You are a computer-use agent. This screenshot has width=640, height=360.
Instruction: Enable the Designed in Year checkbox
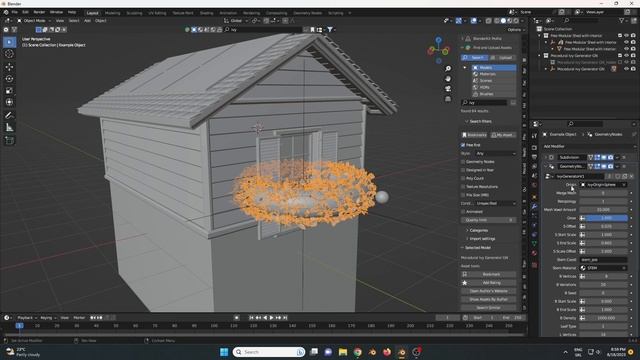463,170
